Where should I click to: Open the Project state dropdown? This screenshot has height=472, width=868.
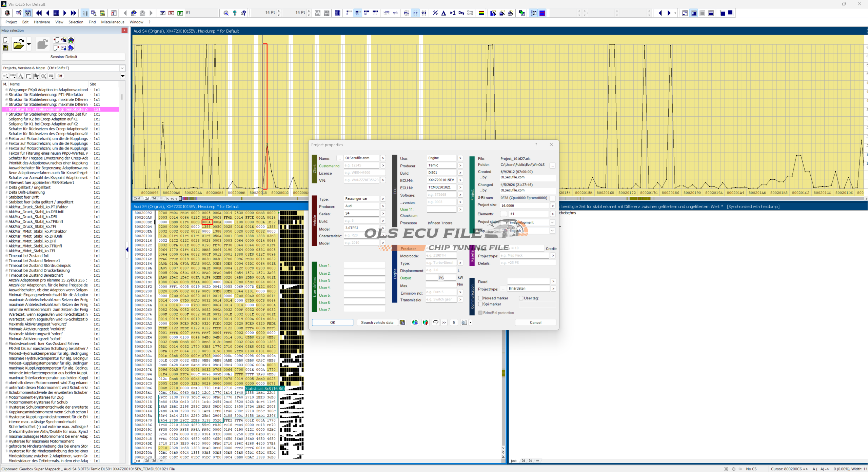click(x=552, y=222)
